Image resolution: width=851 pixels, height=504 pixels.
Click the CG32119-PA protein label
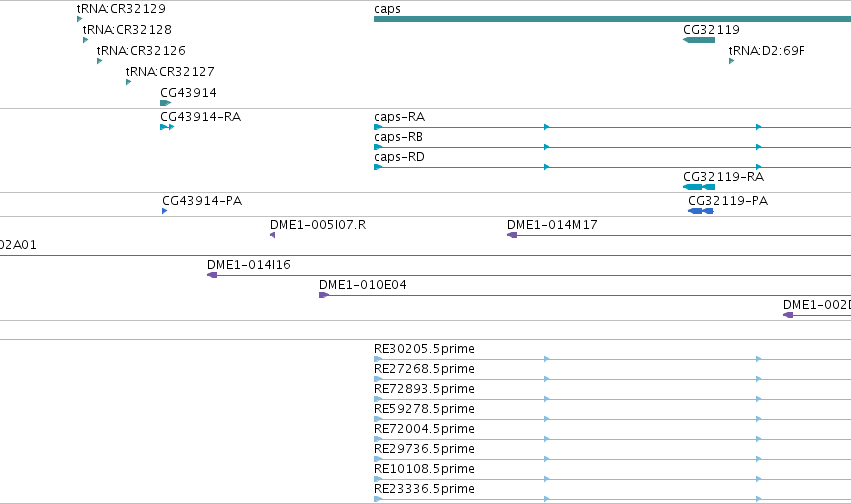tap(728, 201)
